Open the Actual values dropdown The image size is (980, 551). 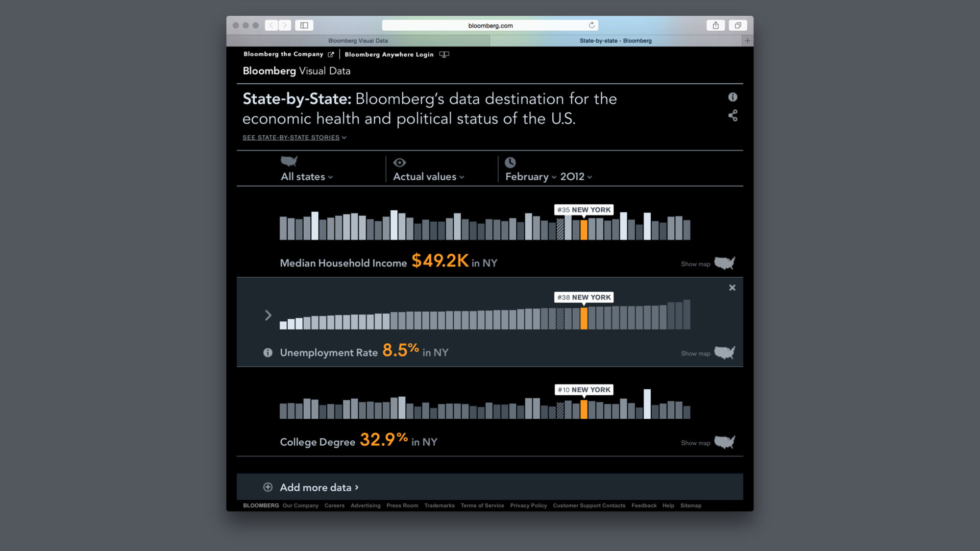tap(428, 177)
